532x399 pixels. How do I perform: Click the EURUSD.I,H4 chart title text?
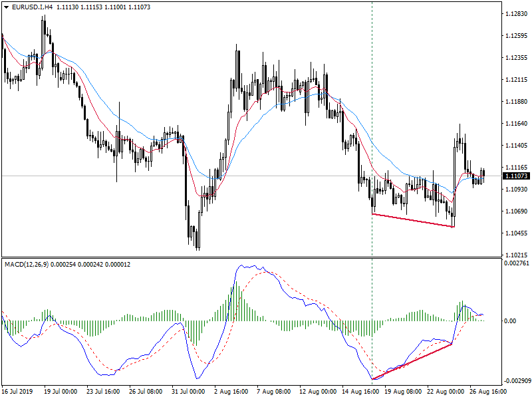[x=32, y=7]
